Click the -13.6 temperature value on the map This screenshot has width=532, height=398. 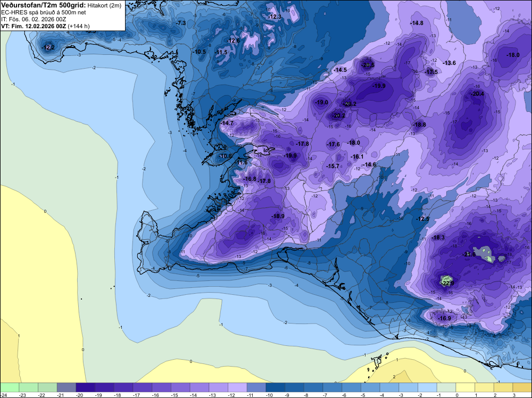[x=449, y=63]
